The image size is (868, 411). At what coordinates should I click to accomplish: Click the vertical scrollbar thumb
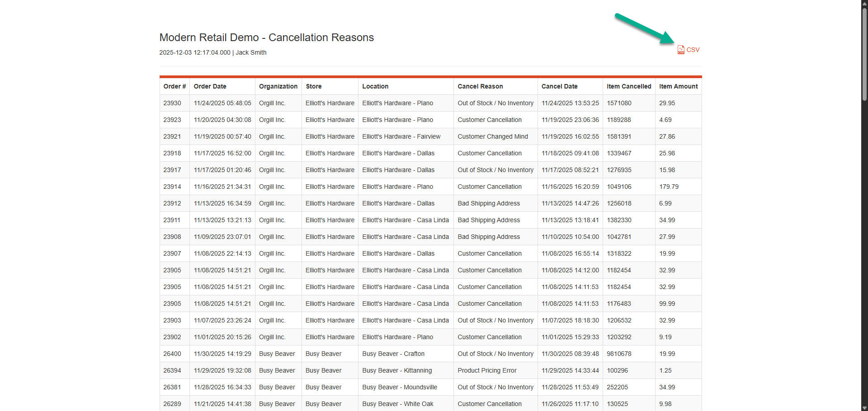(x=864, y=54)
